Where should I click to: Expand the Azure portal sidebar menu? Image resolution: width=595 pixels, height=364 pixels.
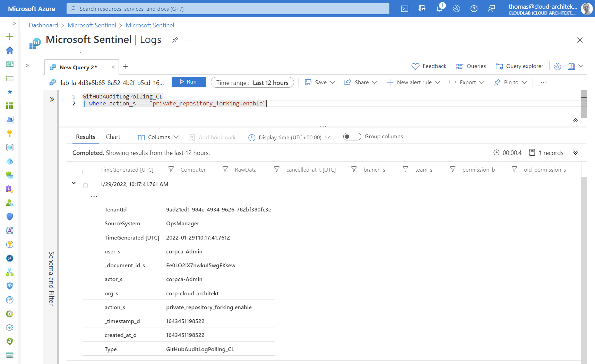(14, 24)
